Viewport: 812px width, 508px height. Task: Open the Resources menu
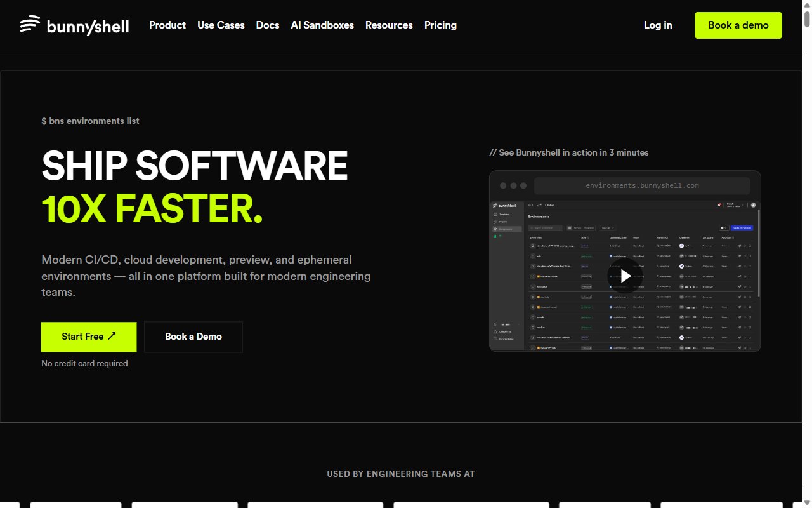[389, 25]
